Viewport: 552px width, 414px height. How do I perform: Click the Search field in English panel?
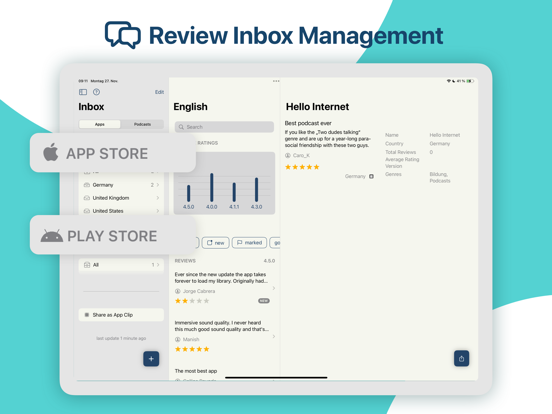224,127
